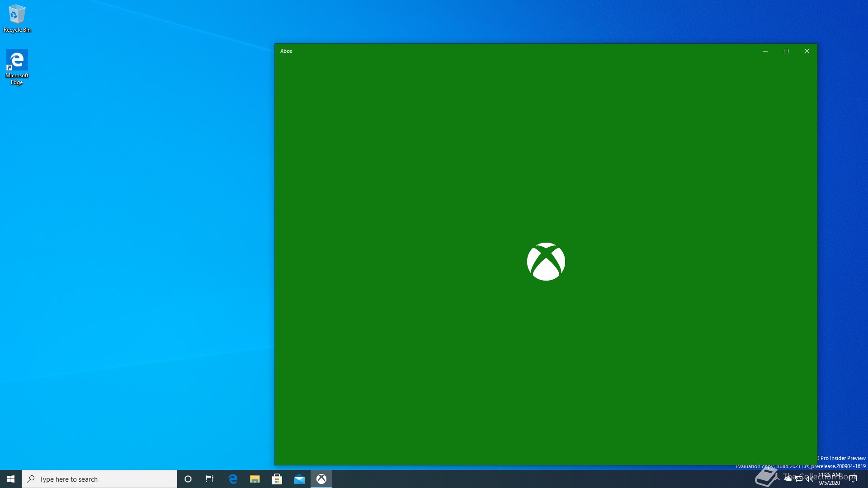Minimize the Xbox window
The width and height of the screenshot is (868, 488).
tap(765, 51)
